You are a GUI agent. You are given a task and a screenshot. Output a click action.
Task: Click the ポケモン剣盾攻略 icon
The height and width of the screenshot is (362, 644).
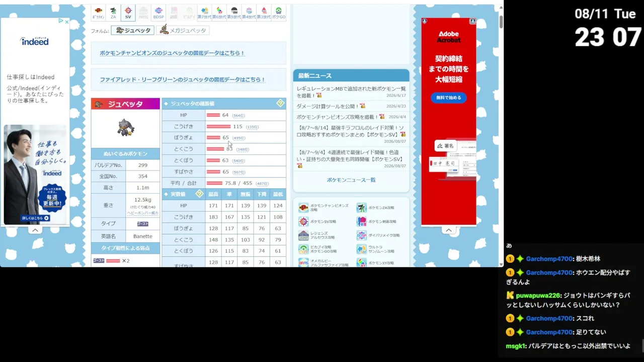[x=362, y=221]
